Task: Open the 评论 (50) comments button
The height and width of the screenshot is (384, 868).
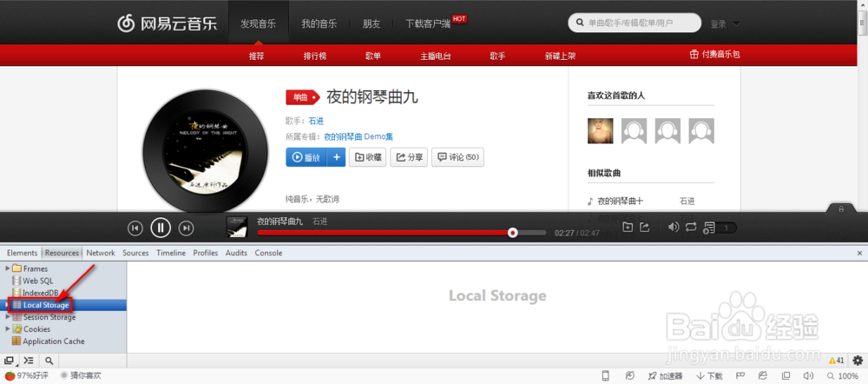Action: point(457,157)
